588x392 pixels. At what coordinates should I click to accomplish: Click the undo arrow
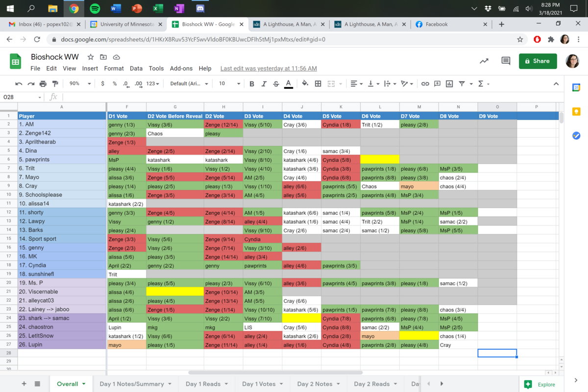[x=19, y=84]
